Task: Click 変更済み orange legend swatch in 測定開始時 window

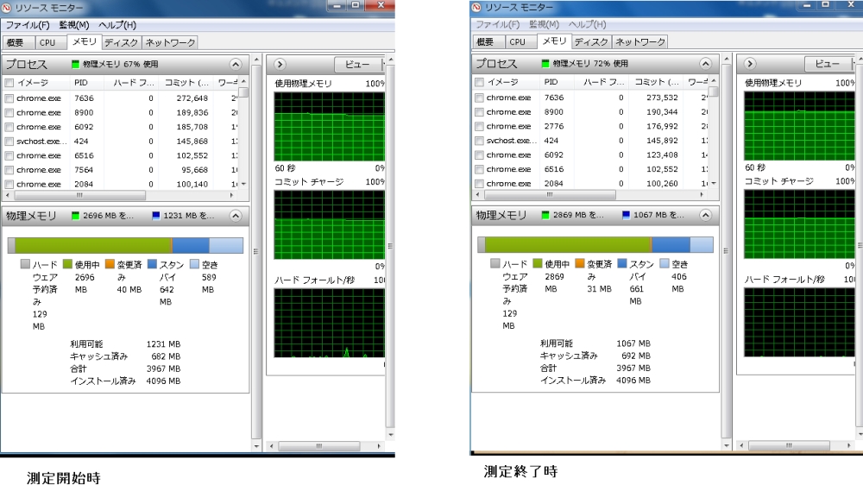Action: (x=109, y=265)
